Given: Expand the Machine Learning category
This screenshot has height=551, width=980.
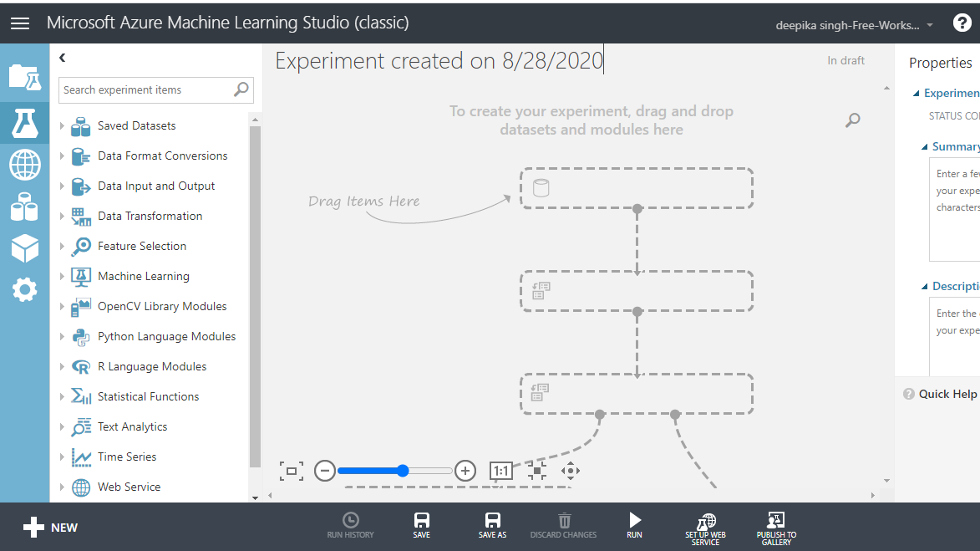Looking at the screenshot, I should [62, 276].
